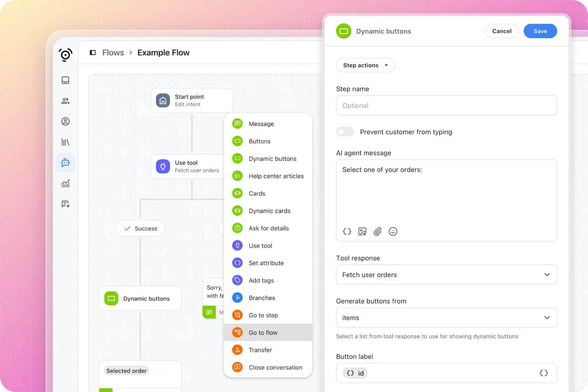The image size is (588, 392).
Task: Open the Flows breadcrumb link
Action: pos(113,52)
